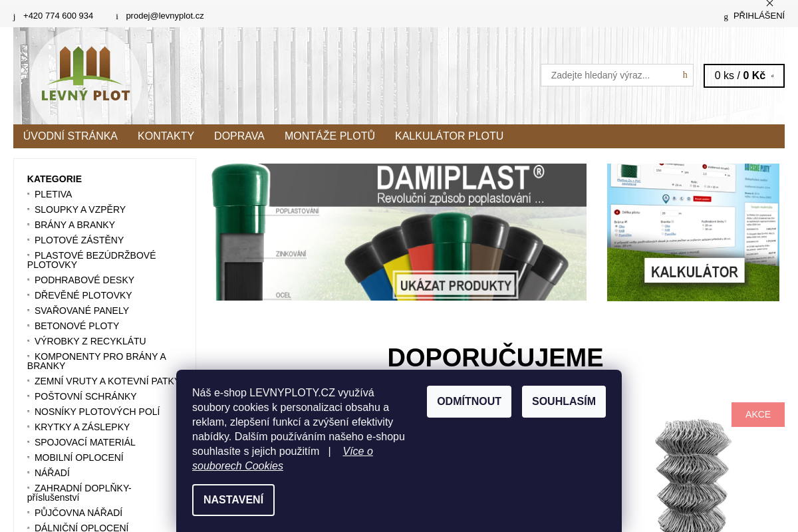Image resolution: width=798 pixels, height=532 pixels.
Task: Select BETONOVÉ PLOTY category
Action: point(76,326)
